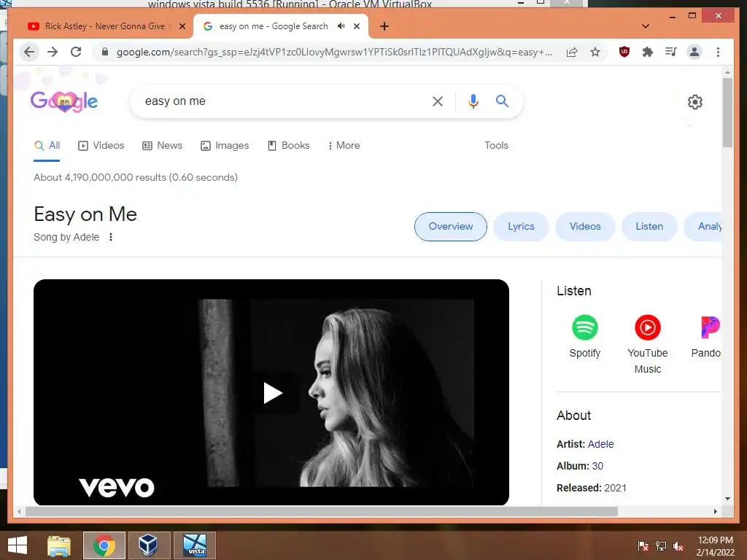Close the Rick Astley tab
747x560 pixels.
182,27
